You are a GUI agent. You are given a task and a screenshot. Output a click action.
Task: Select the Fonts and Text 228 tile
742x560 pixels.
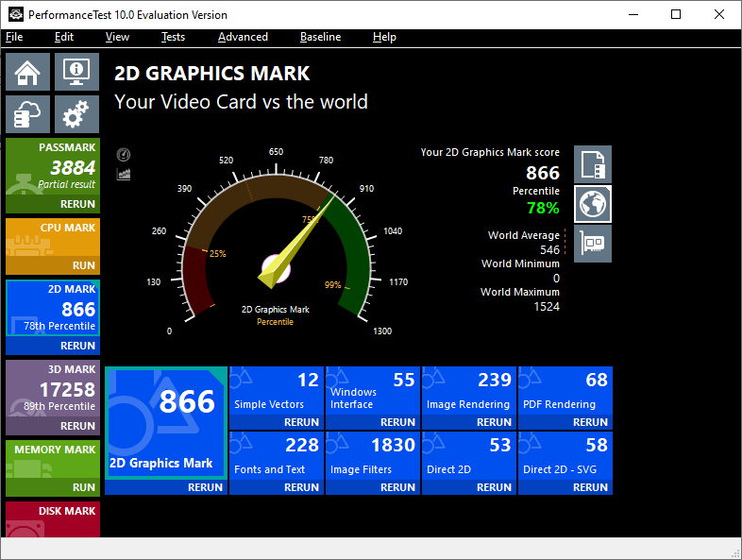click(277, 456)
